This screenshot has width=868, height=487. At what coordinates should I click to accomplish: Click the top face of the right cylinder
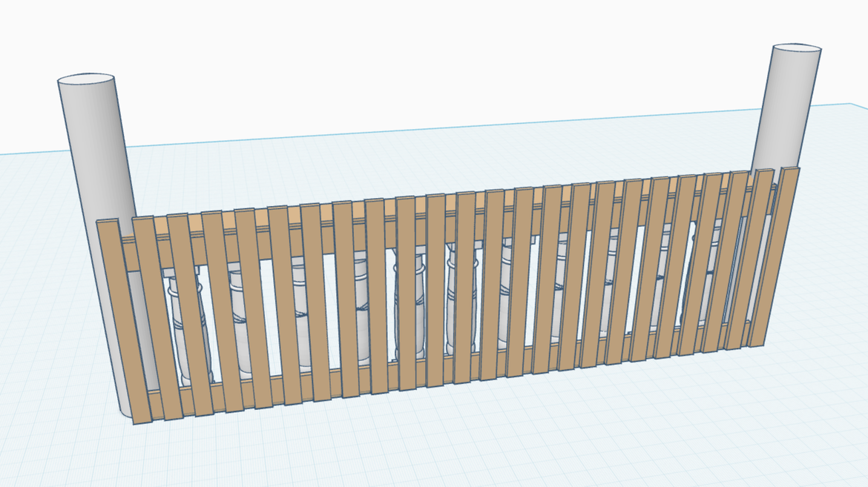(797, 50)
